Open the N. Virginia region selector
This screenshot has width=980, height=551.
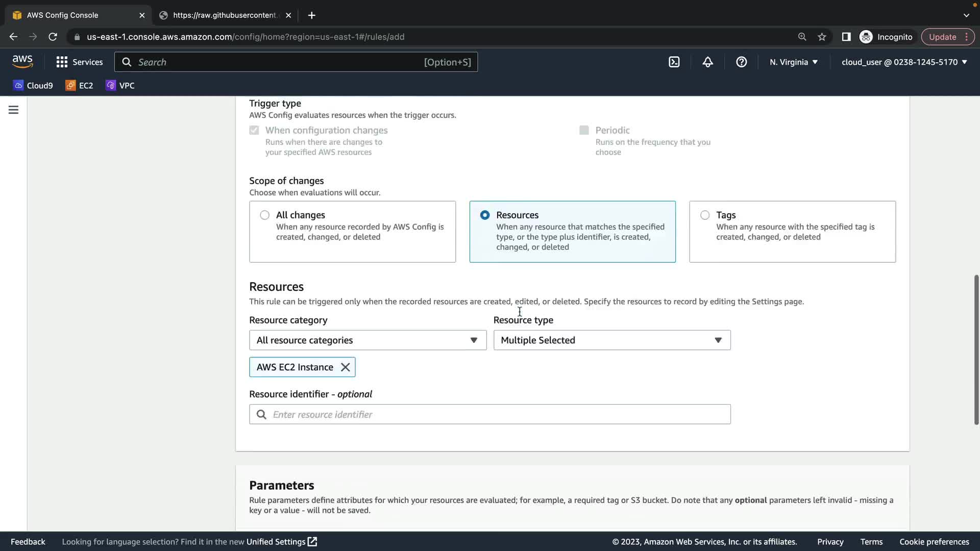coord(793,62)
